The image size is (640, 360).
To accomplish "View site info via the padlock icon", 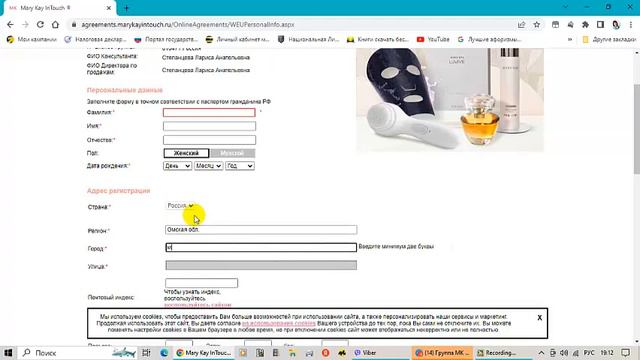I will 74,24.
